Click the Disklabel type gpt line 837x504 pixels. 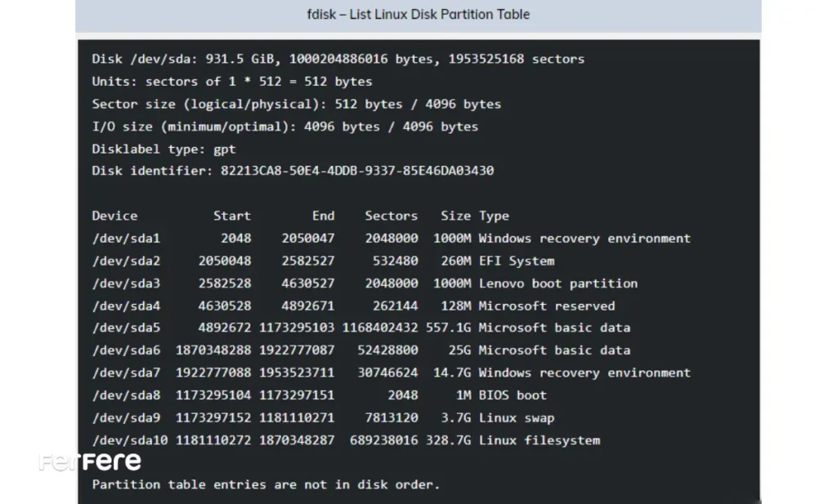163,149
